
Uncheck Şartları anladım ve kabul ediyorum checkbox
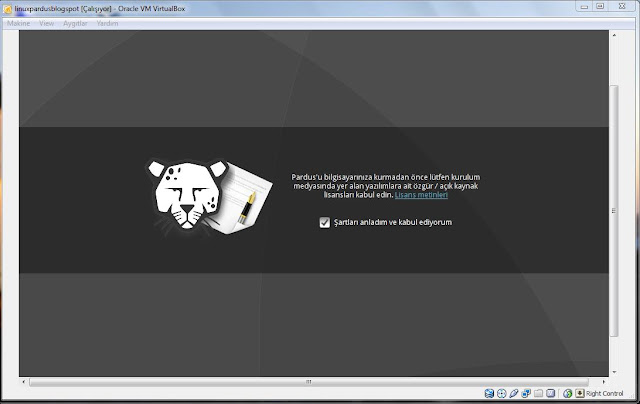pyautogui.click(x=324, y=222)
